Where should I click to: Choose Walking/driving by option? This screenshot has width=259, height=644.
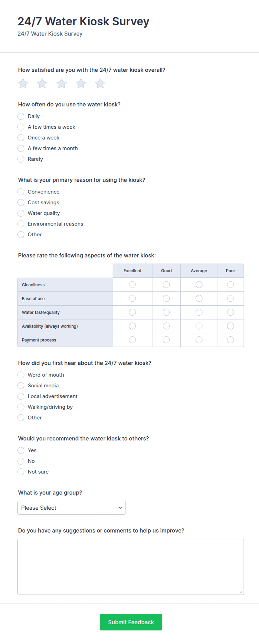click(21, 407)
